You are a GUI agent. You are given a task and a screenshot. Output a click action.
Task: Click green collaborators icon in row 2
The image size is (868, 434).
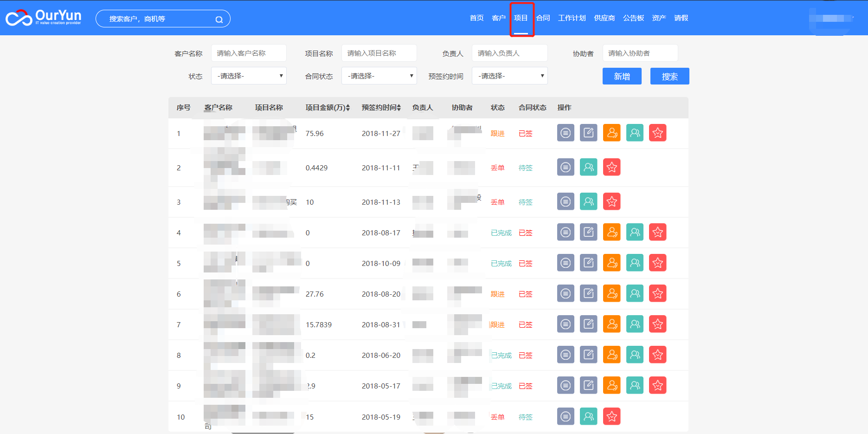589,167
